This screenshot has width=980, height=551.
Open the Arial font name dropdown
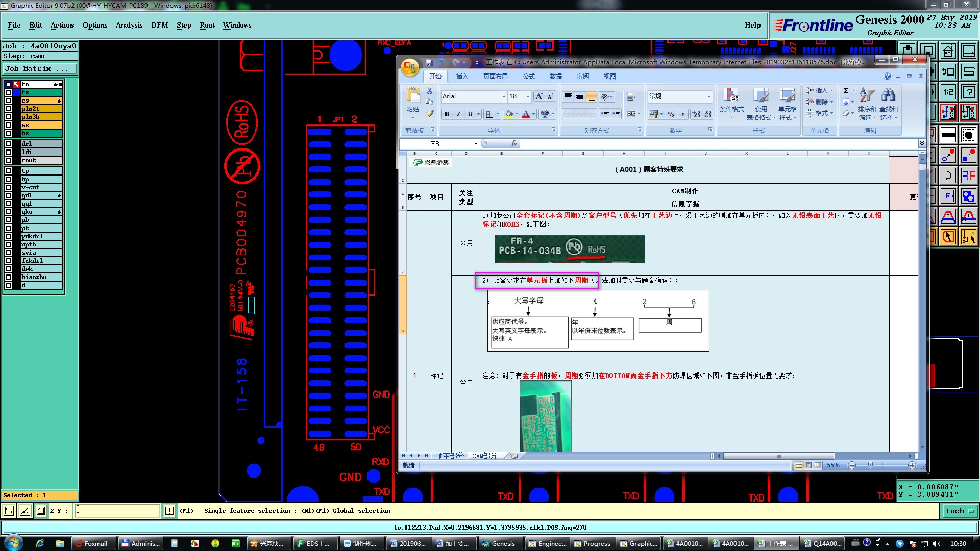click(x=503, y=96)
